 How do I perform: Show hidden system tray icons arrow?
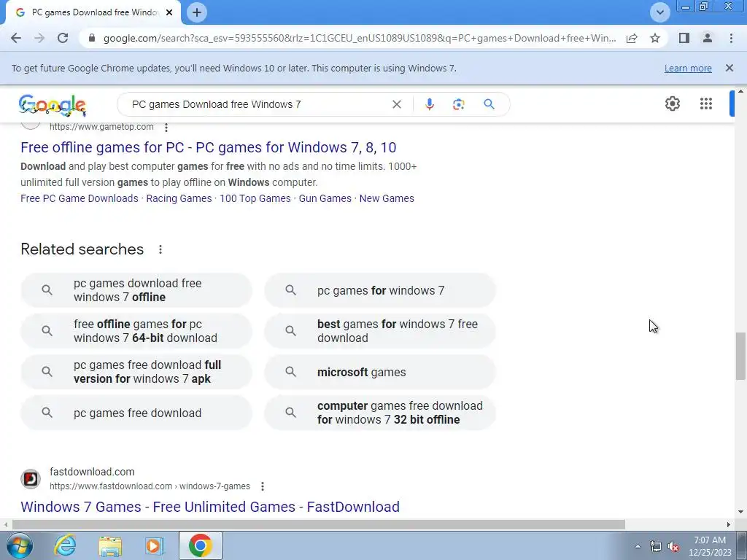point(638,546)
